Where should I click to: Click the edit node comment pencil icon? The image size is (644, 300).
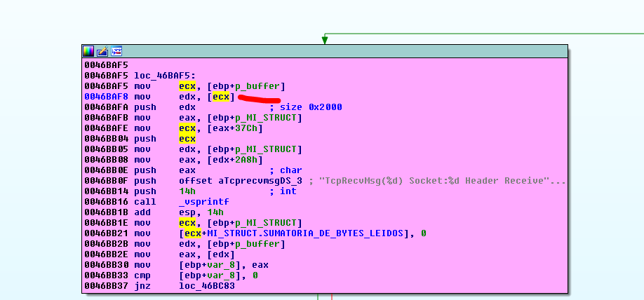point(102,51)
